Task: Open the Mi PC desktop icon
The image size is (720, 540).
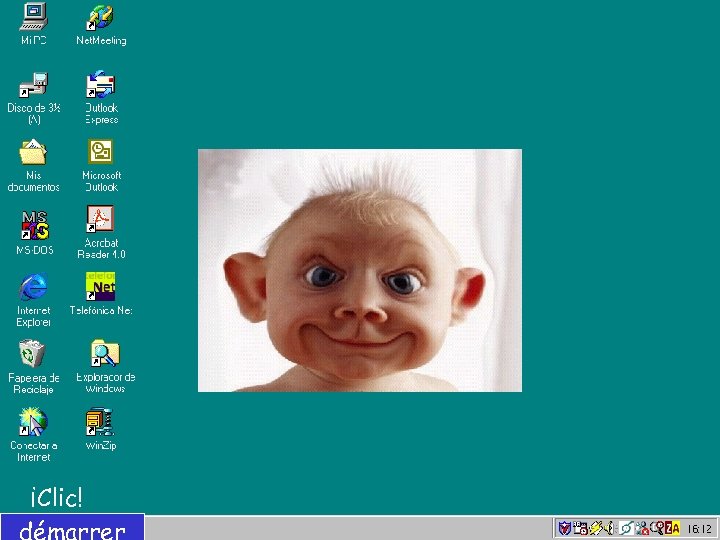Action: [x=34, y=17]
